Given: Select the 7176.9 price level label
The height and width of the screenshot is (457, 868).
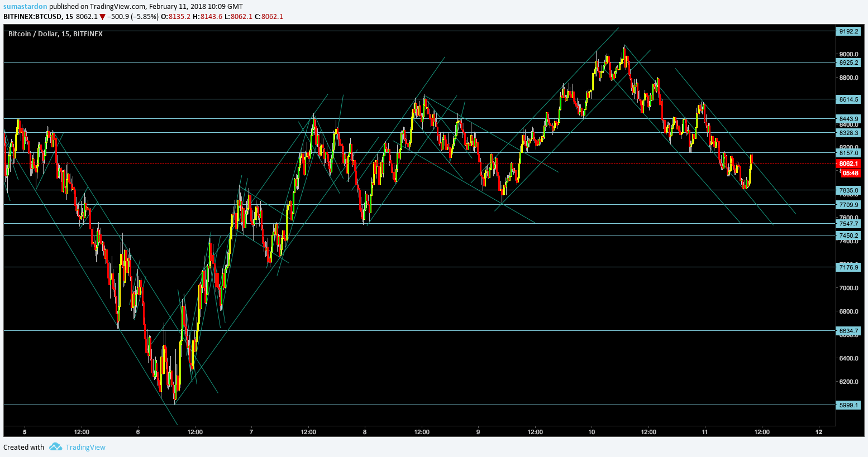Looking at the screenshot, I should (x=848, y=267).
